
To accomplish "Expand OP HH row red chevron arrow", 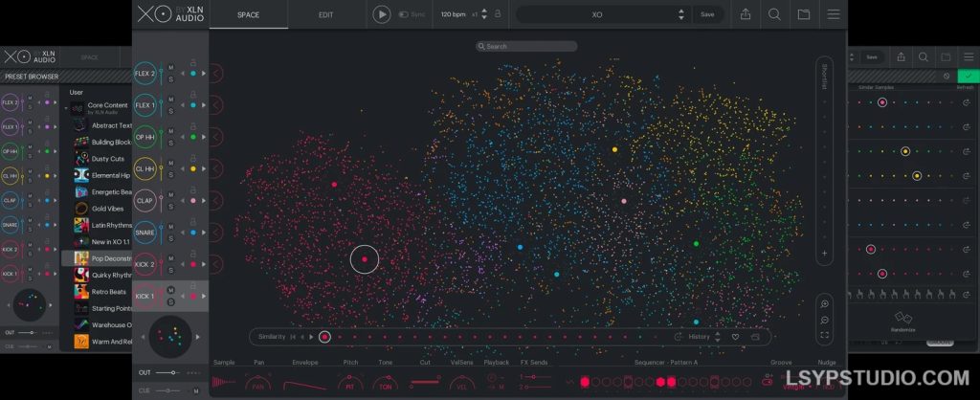I will coord(216,137).
